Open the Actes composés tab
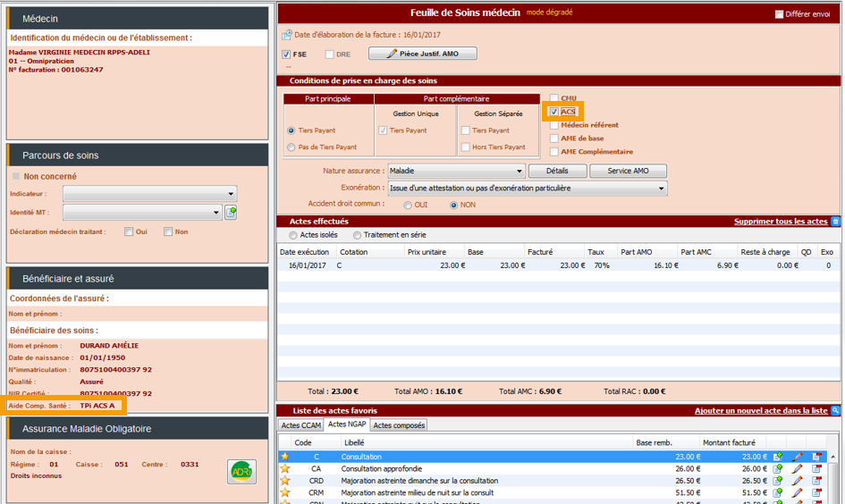This screenshot has height=504, width=845. 399,425
